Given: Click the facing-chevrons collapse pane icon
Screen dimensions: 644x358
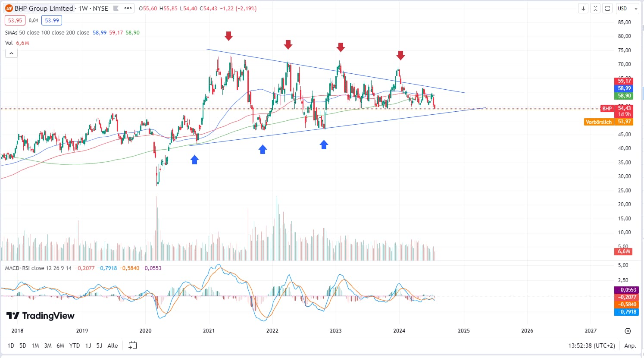Looking at the screenshot, I should click(595, 8).
